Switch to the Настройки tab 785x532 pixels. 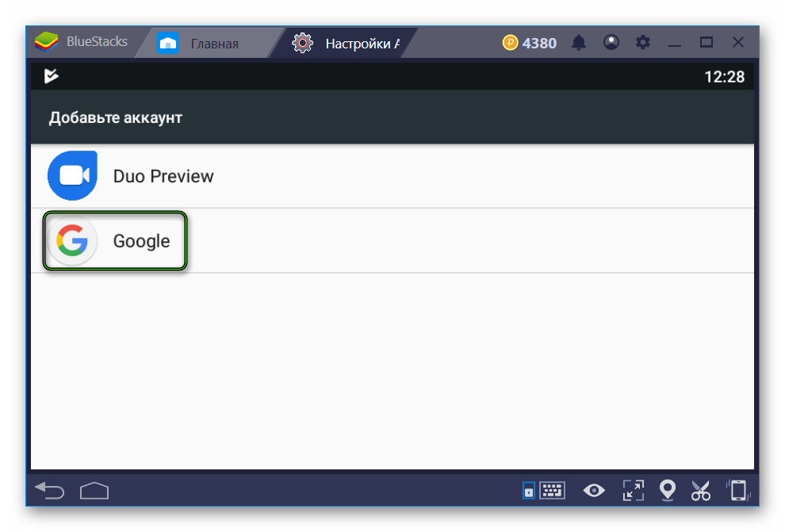pyautogui.click(x=346, y=44)
